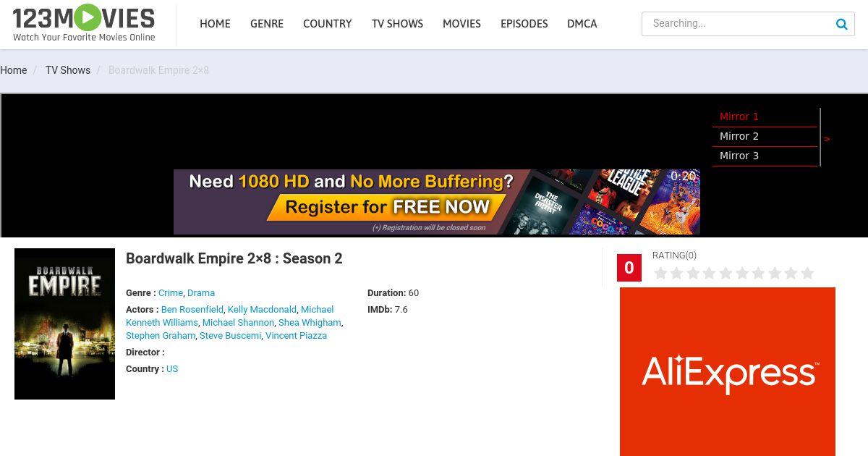The image size is (868, 456).
Task: Switch to Mirror 2 source
Action: pyautogui.click(x=765, y=136)
